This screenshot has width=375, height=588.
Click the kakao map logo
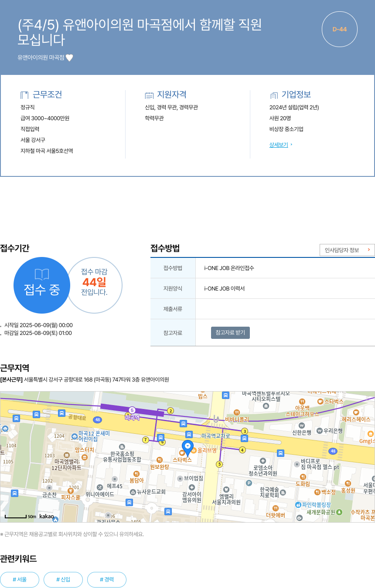pyautogui.click(x=47, y=516)
